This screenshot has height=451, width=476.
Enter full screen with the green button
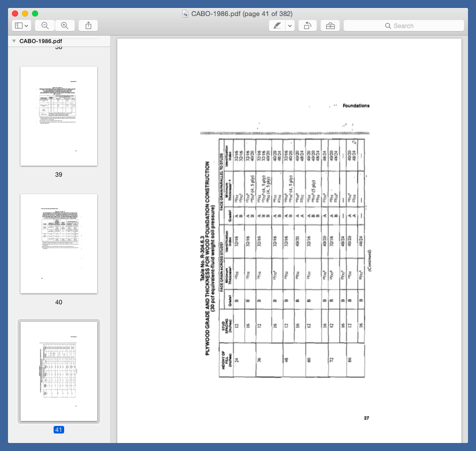[x=35, y=14]
